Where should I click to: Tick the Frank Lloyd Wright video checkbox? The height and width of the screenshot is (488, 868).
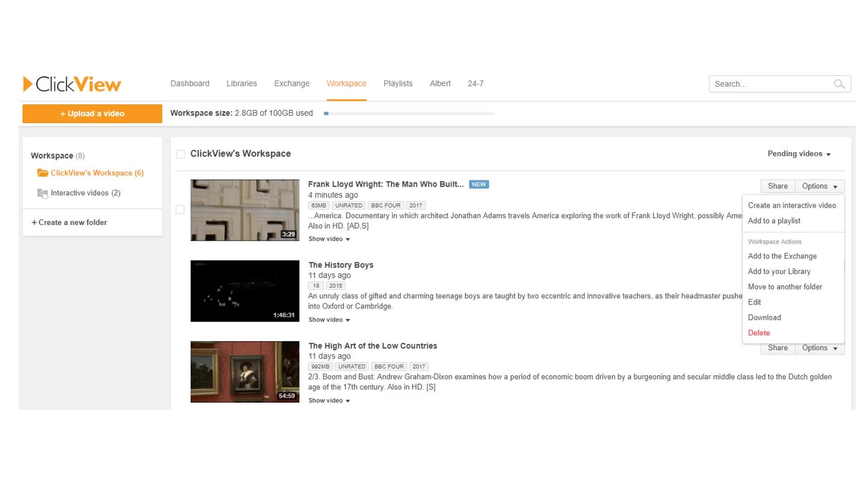point(180,210)
